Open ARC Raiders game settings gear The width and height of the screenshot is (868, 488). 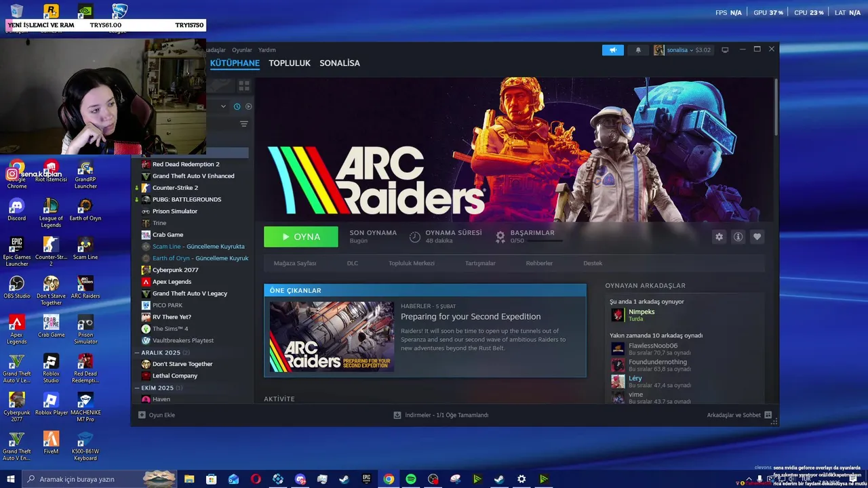point(719,237)
